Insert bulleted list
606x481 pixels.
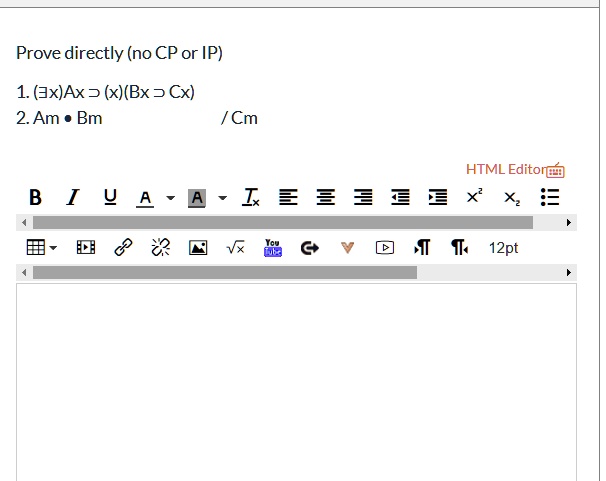(550, 197)
